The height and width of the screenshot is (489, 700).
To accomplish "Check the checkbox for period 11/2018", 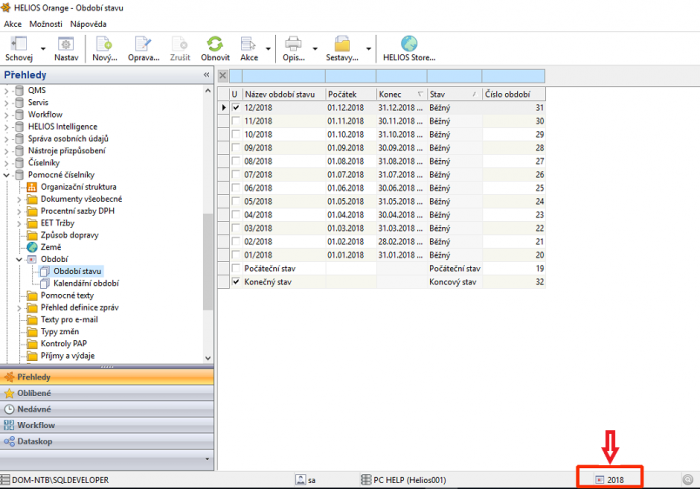I will 236,121.
